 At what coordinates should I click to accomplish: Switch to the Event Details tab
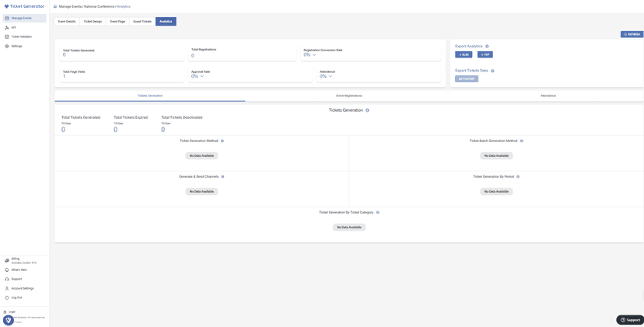67,21
